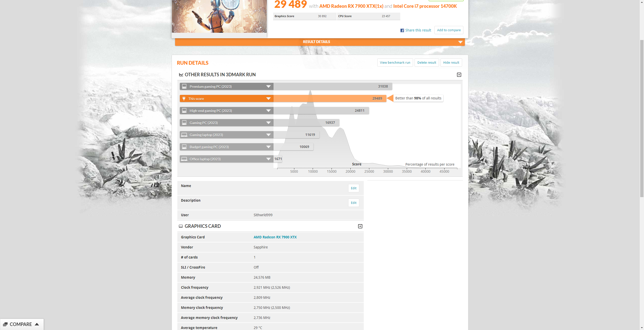
Task: Click View benchmark run button
Action: click(x=395, y=63)
